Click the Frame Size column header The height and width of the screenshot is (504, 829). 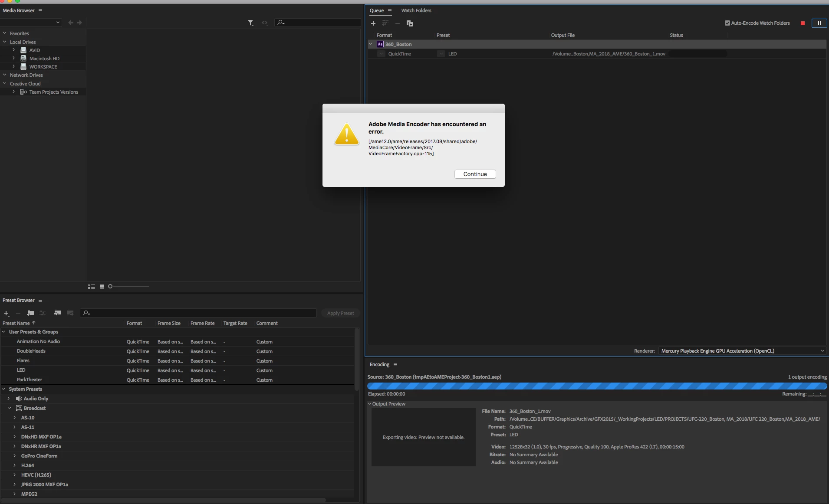tap(169, 323)
